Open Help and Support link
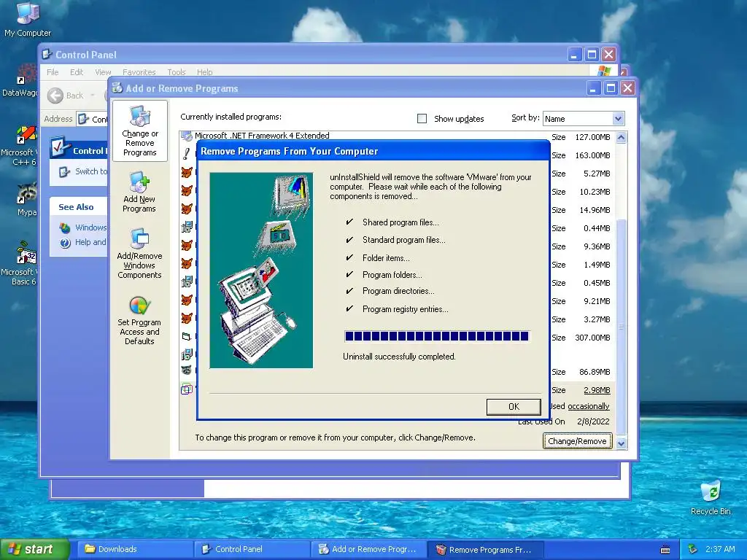Image resolution: width=747 pixels, height=560 pixels. pos(83,242)
